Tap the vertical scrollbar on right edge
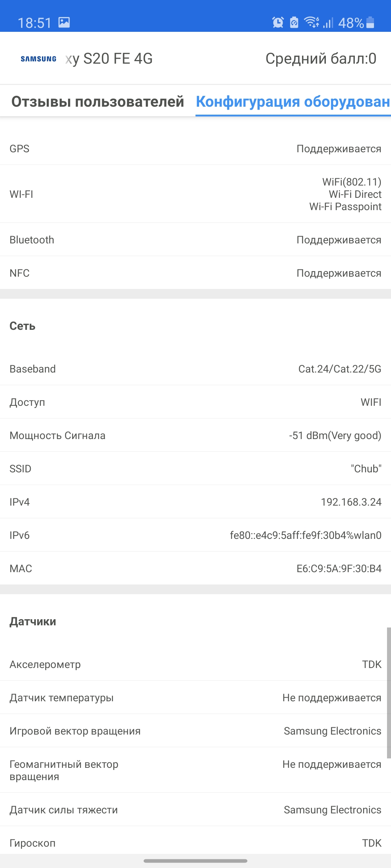Screen dimensions: 391x868 (x=388, y=693)
